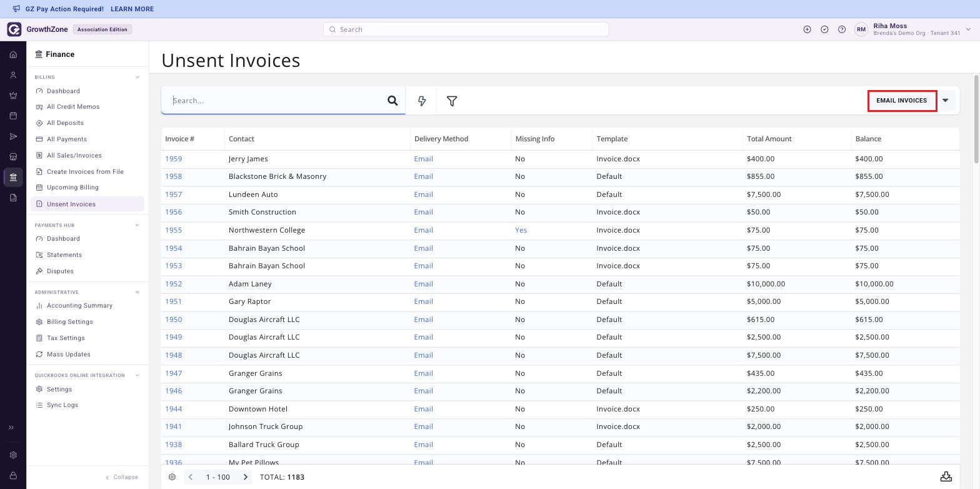Open invoice 1959 link

[173, 159]
